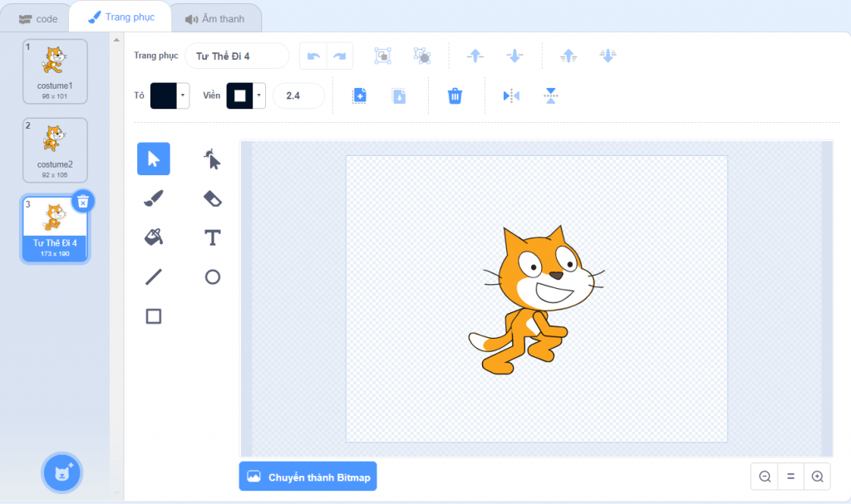Flip the costume vertically
851x504 pixels.
551,96
